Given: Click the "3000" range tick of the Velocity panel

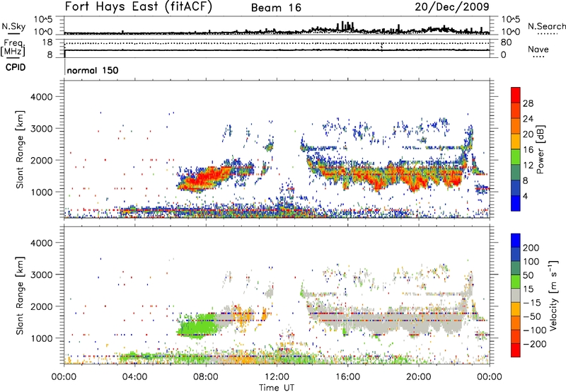Looking at the screenshot, I should pyautogui.click(x=42, y=275).
